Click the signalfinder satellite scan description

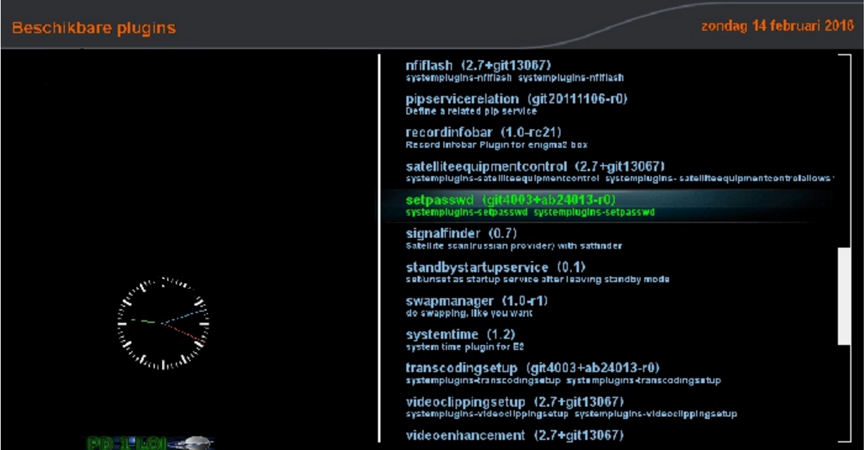click(514, 246)
